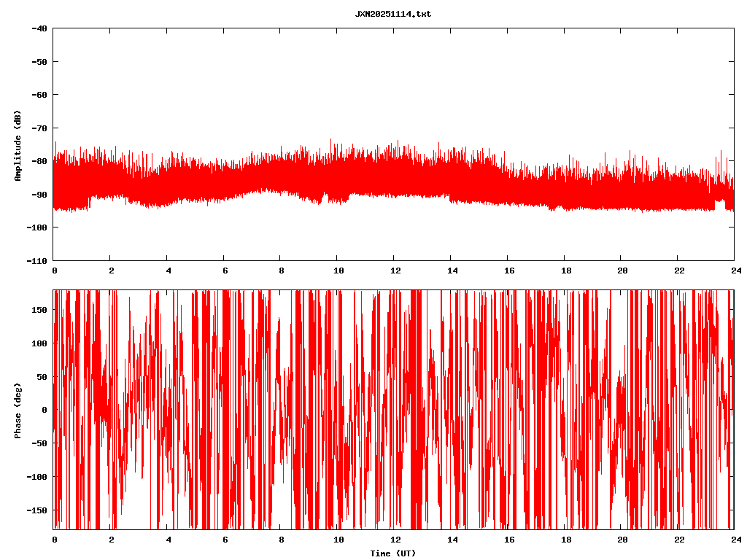Pick hour 10 tick below phase plot
This screenshot has height=560, width=747.
[338, 540]
